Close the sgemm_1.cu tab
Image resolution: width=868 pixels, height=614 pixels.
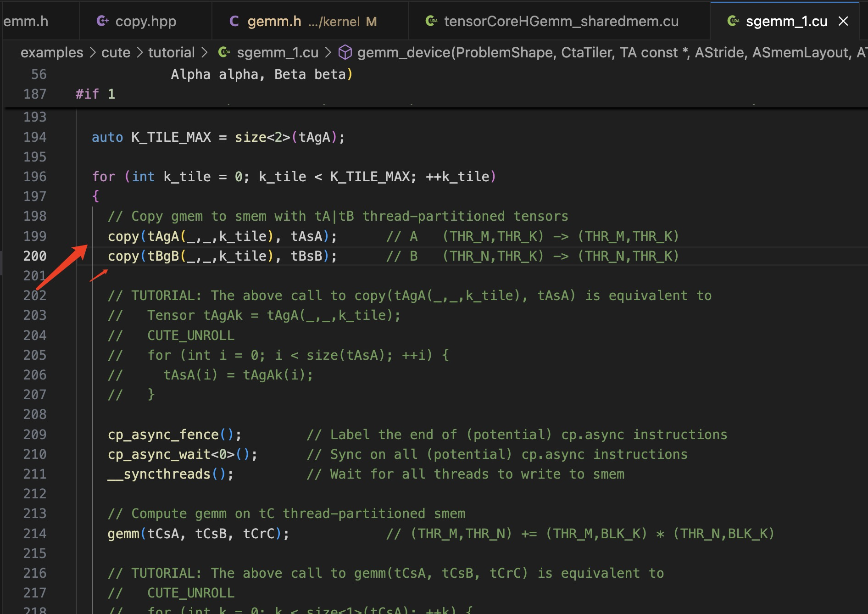pyautogui.click(x=843, y=21)
